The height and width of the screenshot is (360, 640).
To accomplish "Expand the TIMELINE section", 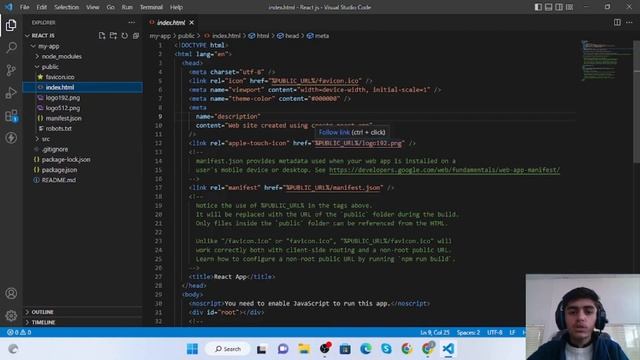I will (43, 322).
